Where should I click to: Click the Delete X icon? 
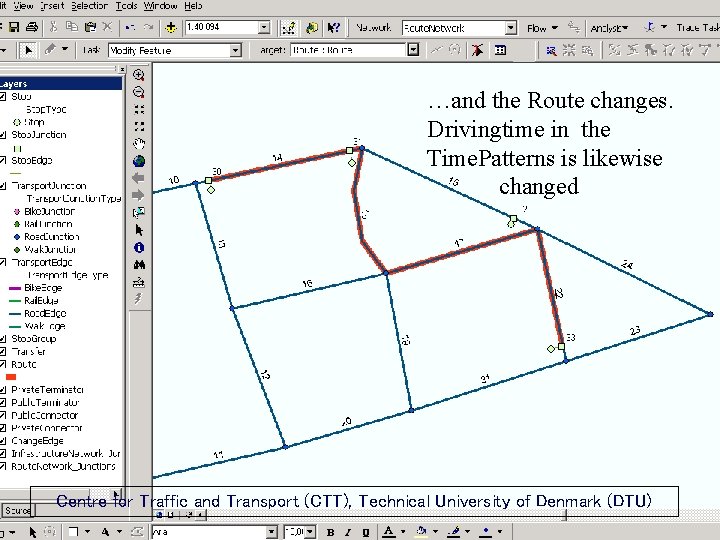coord(107,27)
